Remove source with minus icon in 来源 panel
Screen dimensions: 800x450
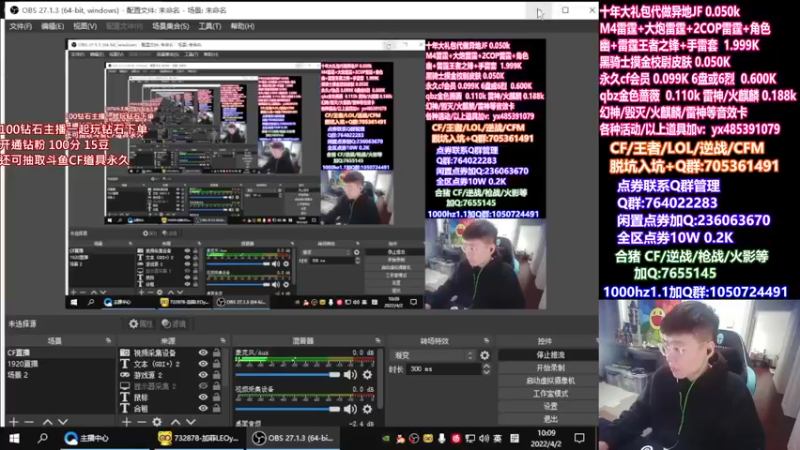click(x=142, y=422)
